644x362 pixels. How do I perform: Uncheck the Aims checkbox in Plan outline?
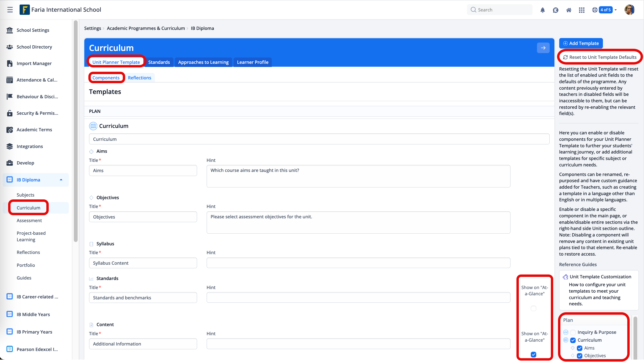click(580, 348)
